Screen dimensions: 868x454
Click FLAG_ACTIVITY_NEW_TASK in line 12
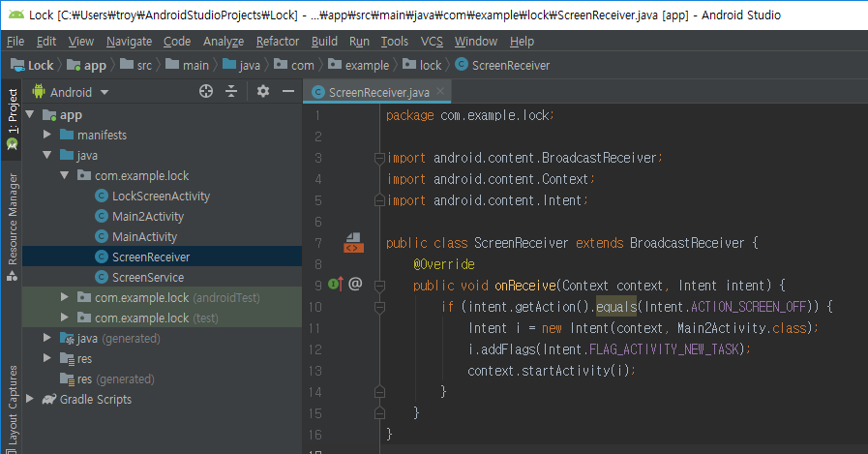click(664, 349)
